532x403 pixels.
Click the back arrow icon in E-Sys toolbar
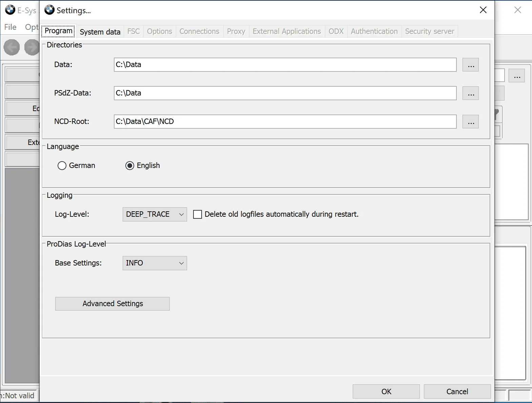coord(12,47)
